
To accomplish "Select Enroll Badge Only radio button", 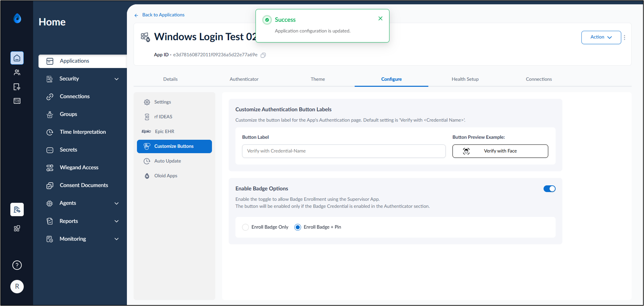I will [x=246, y=227].
